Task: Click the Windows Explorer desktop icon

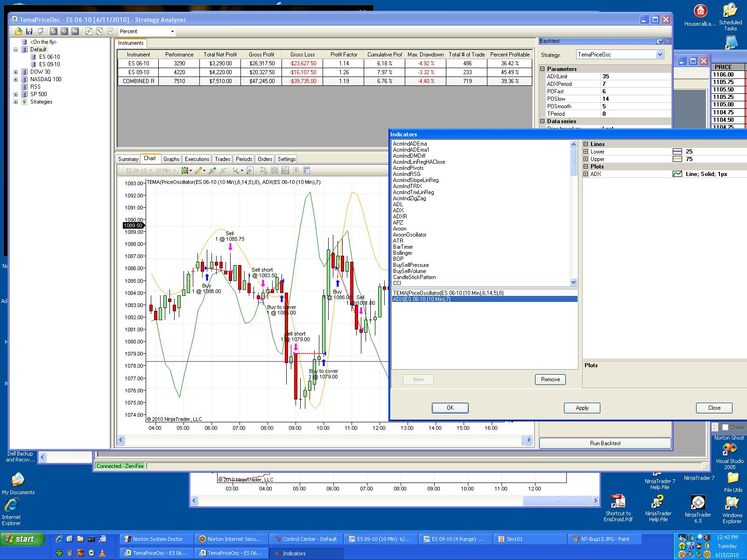Action: tap(732, 509)
